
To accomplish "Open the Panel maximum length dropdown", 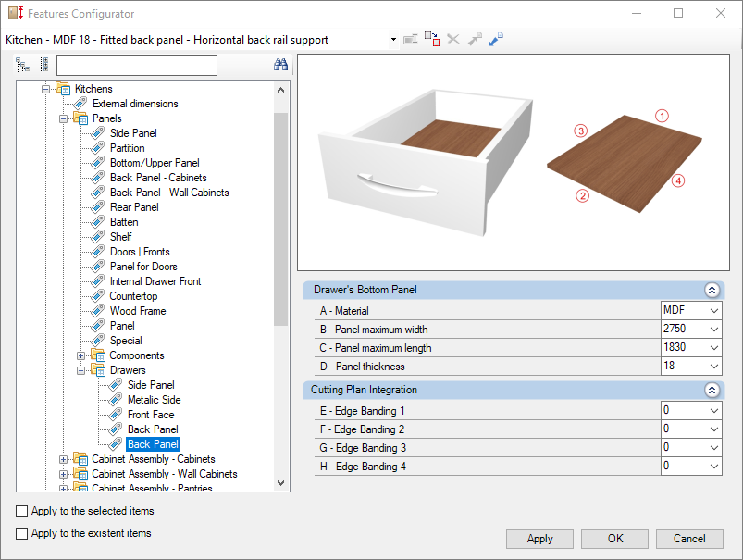I will pyautogui.click(x=714, y=347).
